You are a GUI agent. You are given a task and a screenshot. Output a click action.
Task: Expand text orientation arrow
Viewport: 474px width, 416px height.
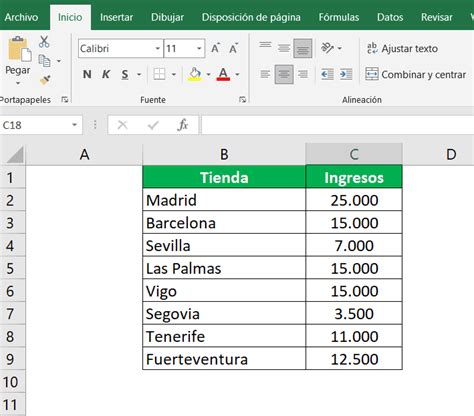coord(340,49)
